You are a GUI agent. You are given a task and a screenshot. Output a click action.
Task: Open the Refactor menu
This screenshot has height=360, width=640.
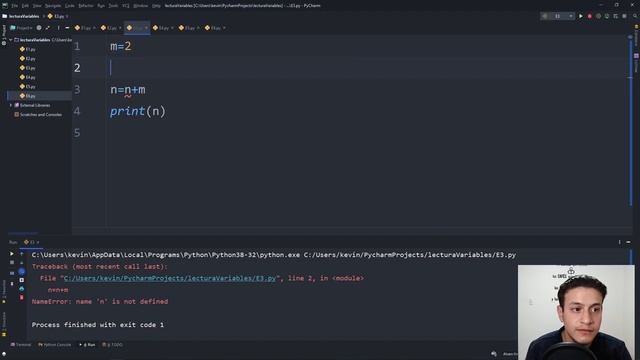coord(86,6)
